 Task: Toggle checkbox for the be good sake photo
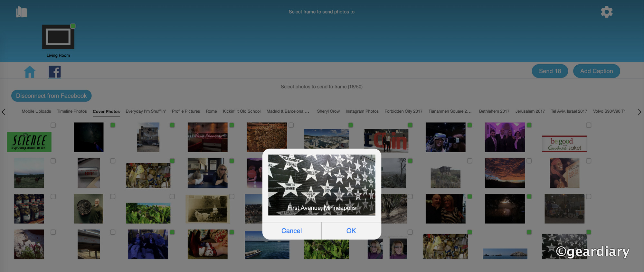(x=589, y=125)
